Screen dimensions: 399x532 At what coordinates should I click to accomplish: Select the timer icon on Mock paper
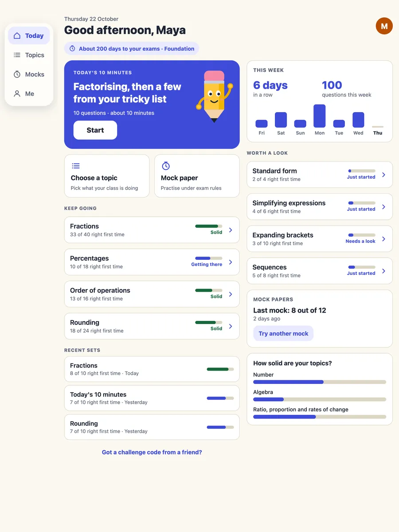[x=166, y=166]
